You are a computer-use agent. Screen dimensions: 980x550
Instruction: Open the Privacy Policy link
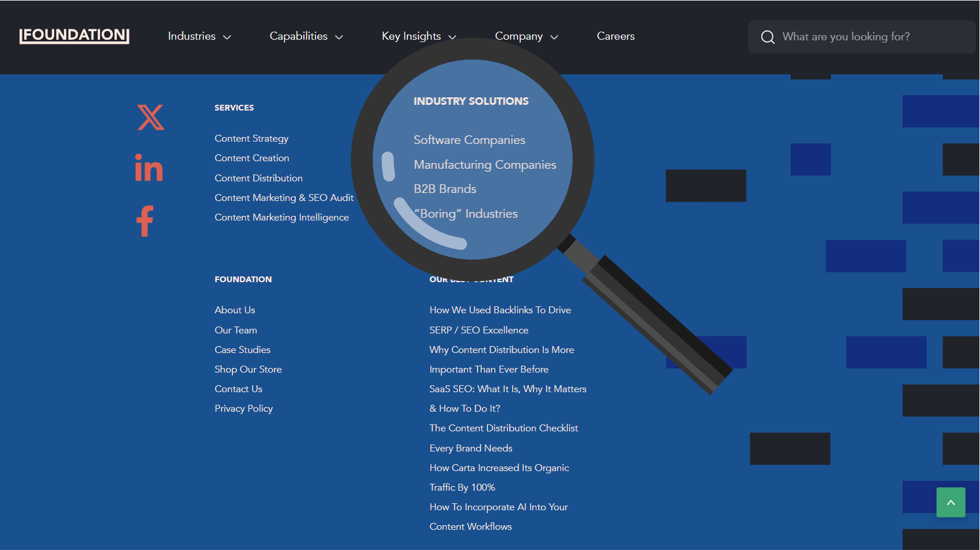[x=243, y=408]
